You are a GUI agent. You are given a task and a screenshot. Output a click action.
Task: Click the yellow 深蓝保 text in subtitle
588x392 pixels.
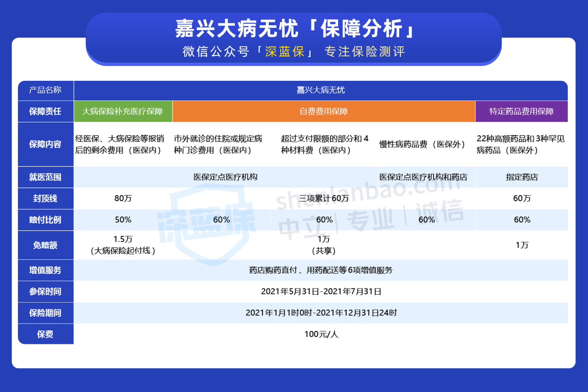click(x=285, y=51)
